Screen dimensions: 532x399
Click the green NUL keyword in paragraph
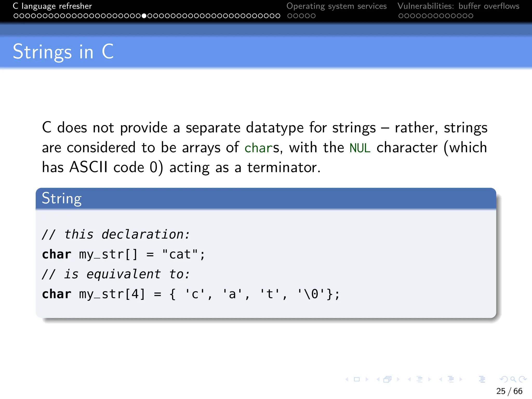(x=360, y=148)
